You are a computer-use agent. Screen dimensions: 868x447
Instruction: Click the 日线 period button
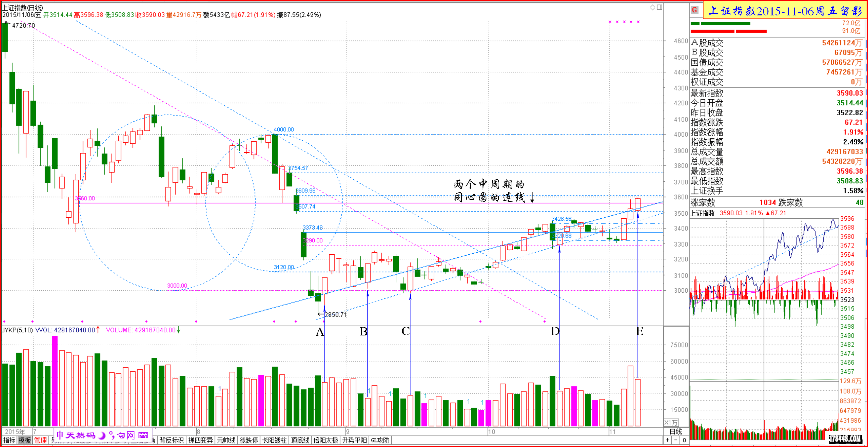(676, 432)
